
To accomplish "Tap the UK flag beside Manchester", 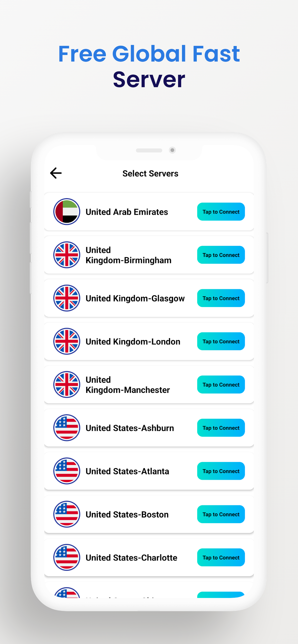I will point(67,385).
